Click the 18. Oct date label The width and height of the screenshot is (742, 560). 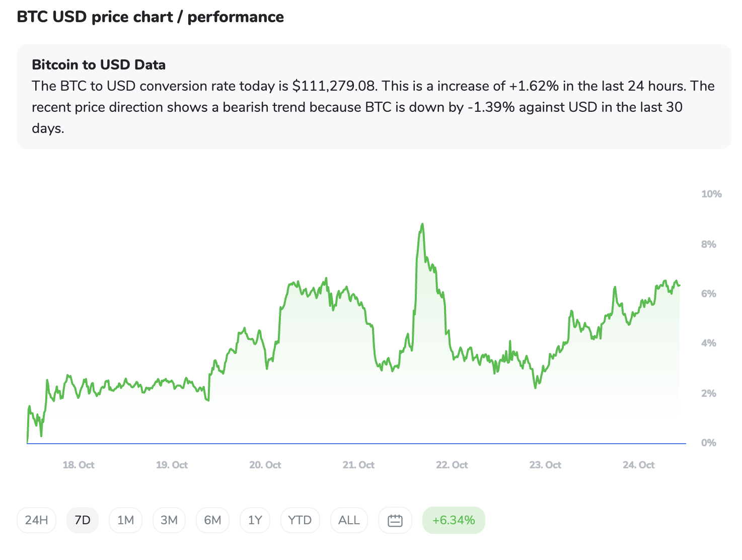(x=79, y=465)
